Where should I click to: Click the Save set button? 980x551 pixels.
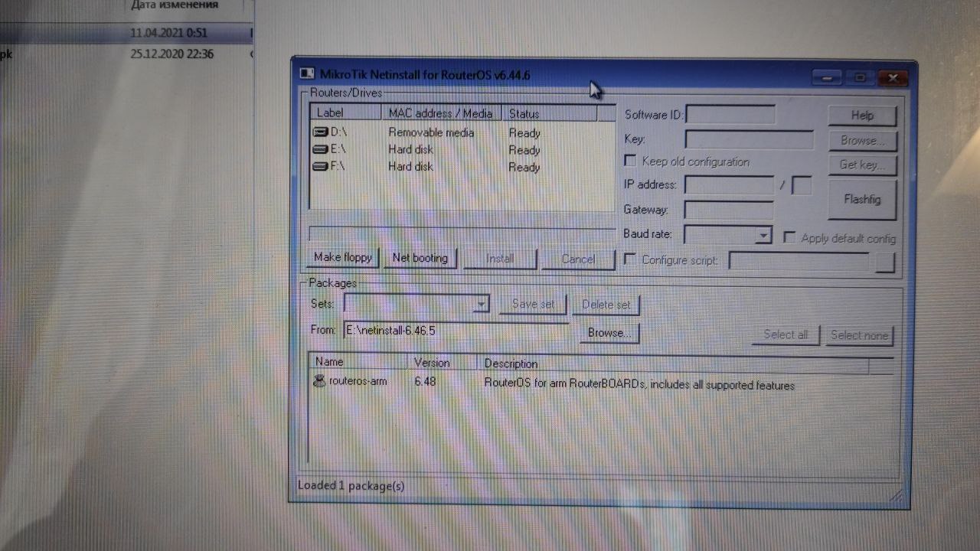tap(533, 304)
